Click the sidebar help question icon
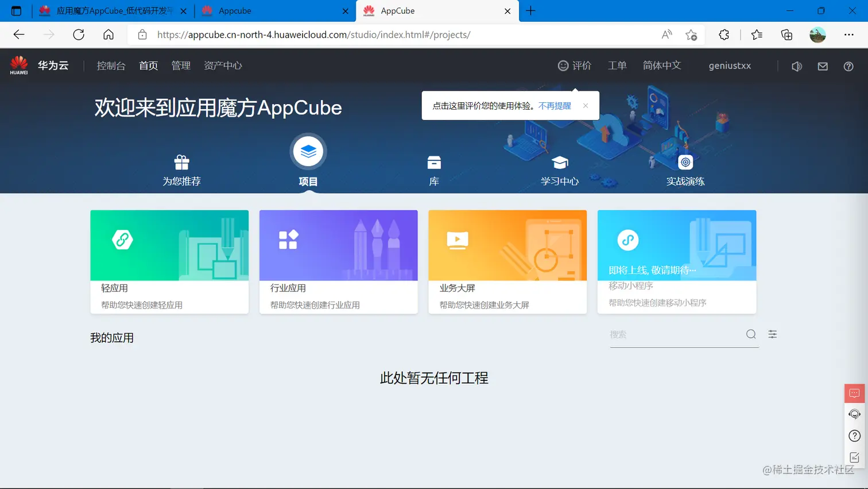Screen dimensions: 868x489 (x=855, y=436)
